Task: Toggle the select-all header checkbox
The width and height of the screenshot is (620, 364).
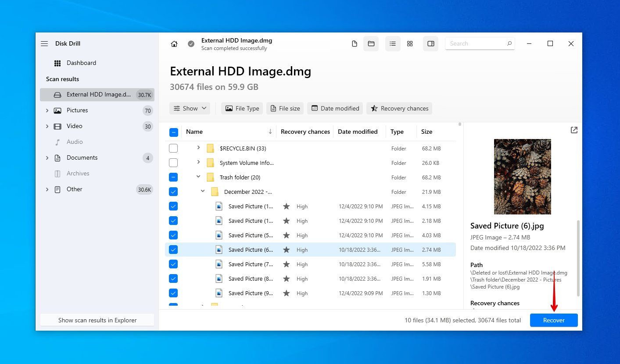Action: 173,132
